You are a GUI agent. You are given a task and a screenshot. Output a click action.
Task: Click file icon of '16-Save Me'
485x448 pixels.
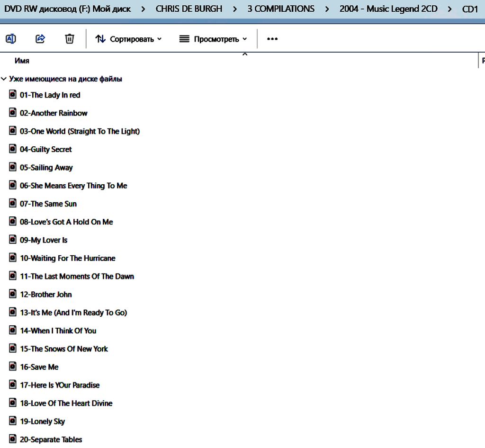pyautogui.click(x=12, y=367)
